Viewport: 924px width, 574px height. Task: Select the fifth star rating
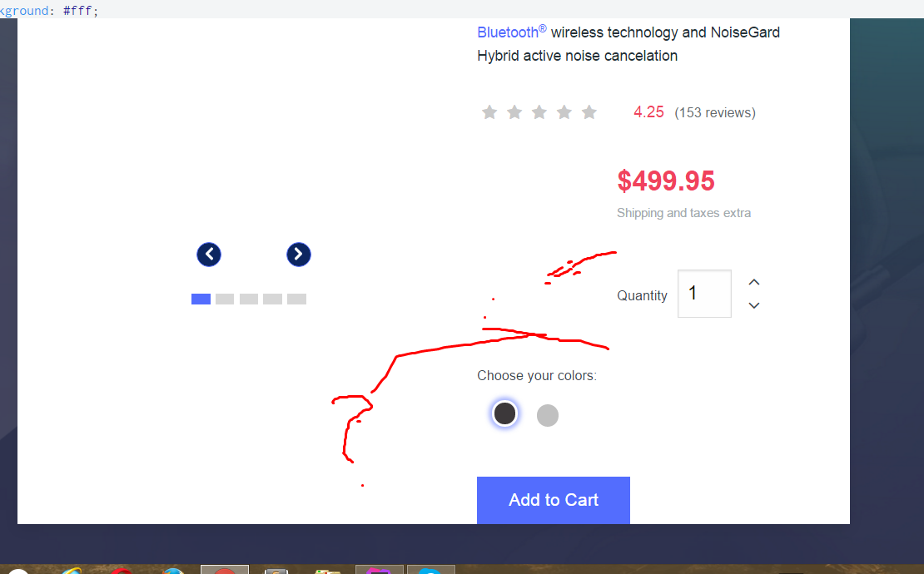point(589,111)
